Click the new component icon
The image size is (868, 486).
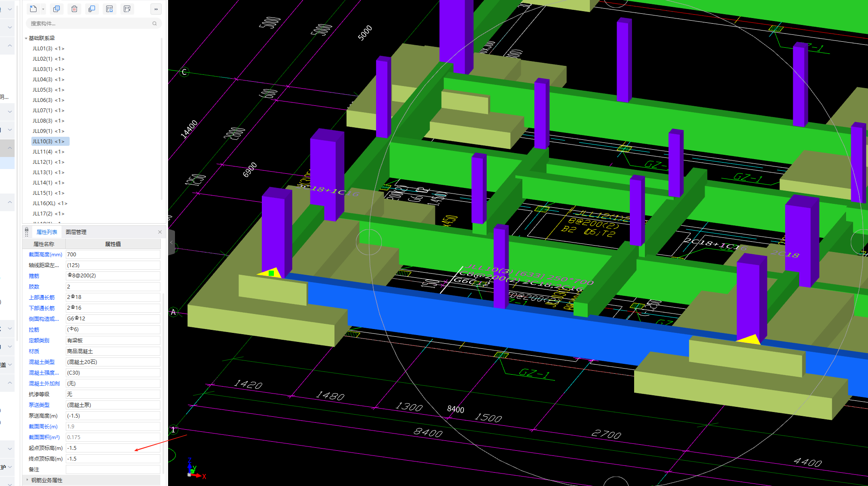coord(33,9)
